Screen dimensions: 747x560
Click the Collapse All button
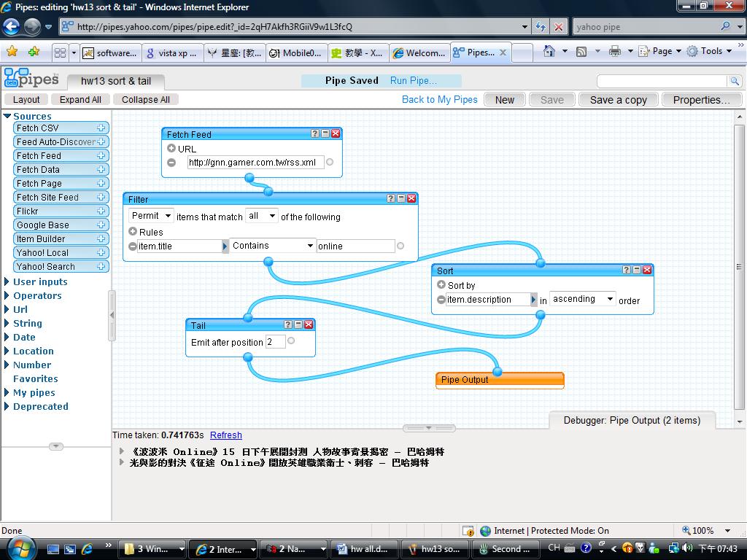pos(146,99)
